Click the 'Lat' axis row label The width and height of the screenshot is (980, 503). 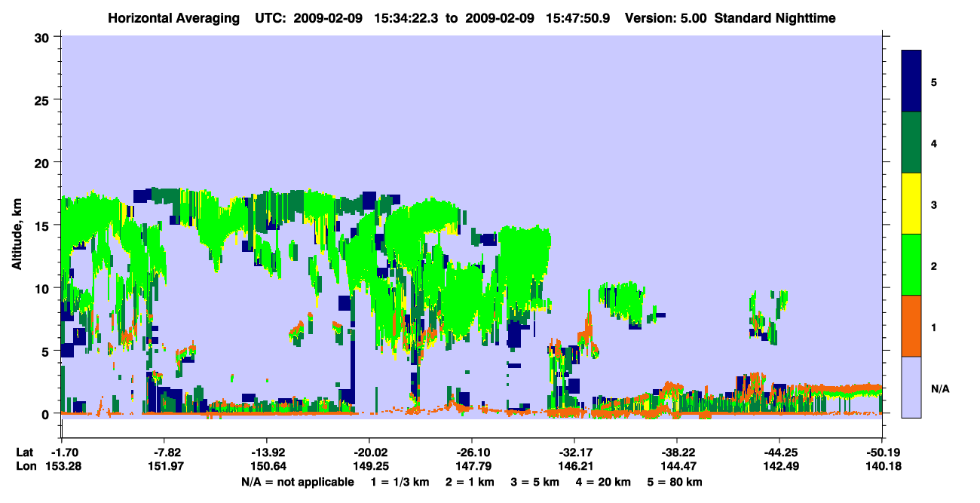pos(25,452)
